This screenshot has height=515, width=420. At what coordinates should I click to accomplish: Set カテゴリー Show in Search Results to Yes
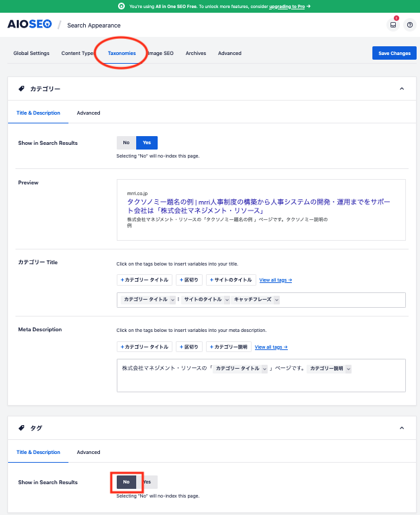pos(146,143)
